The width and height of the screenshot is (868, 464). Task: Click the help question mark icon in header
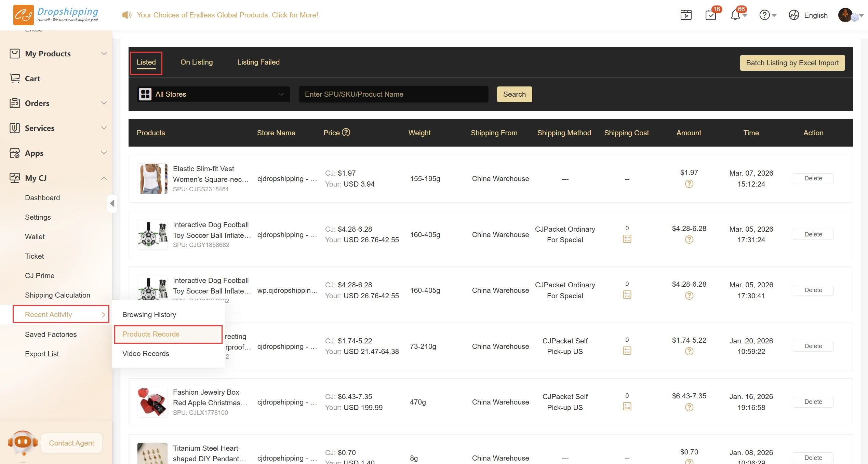coord(764,15)
